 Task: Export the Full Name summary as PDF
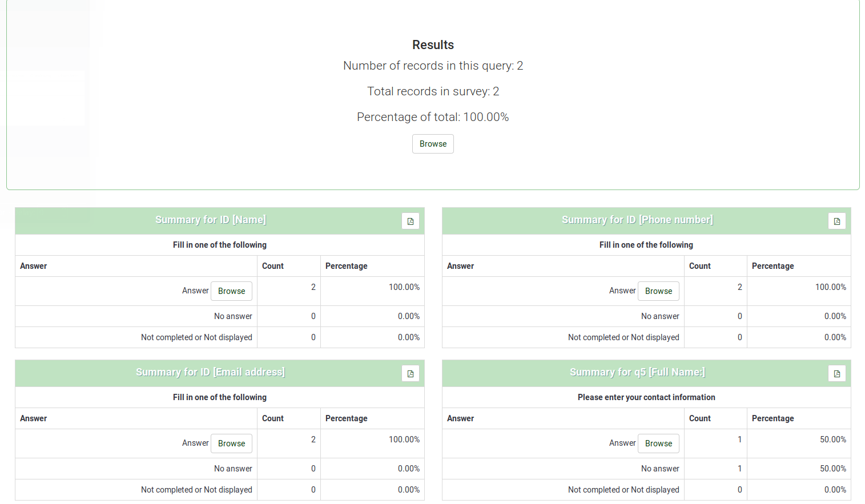[836, 374]
